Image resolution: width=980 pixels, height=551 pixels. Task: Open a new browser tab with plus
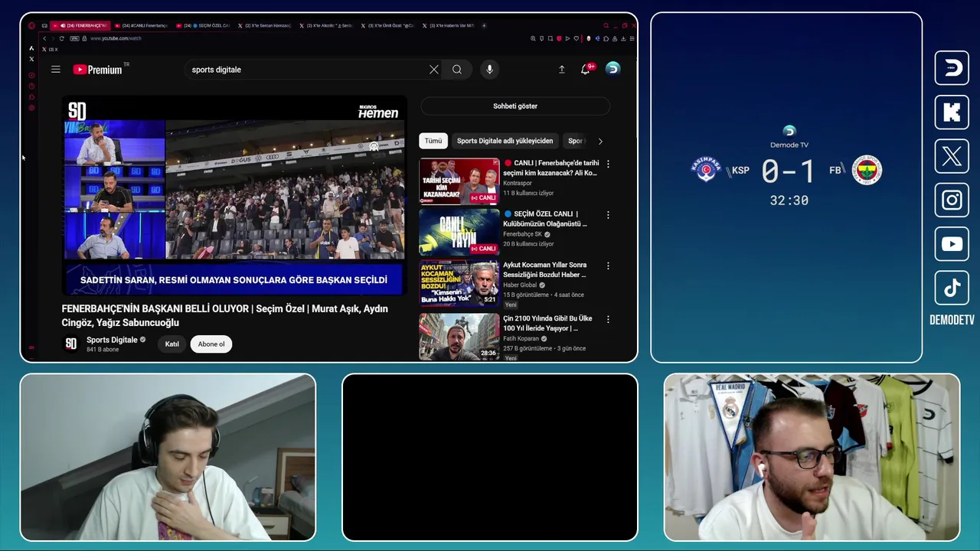tap(484, 25)
